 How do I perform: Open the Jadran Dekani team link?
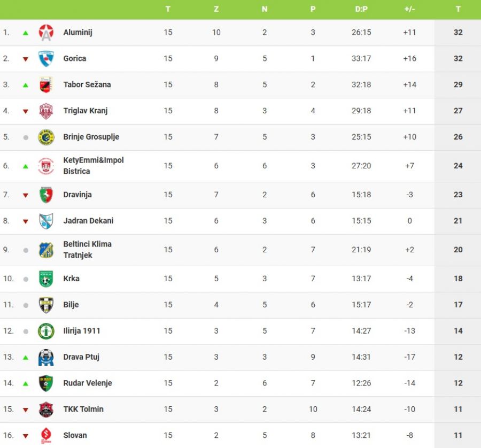pos(88,221)
